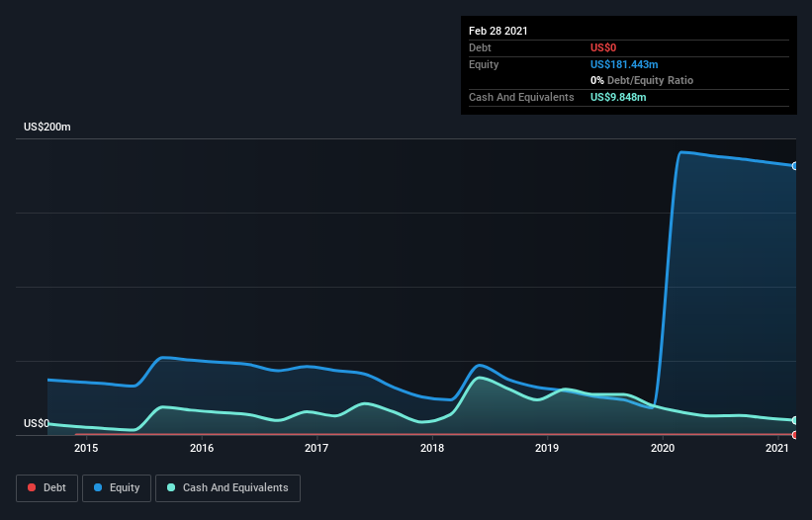Screen dimensions: 812x520
Task: Click the 0% Debt/Equity Ratio text
Action: pyautogui.click(x=642, y=80)
